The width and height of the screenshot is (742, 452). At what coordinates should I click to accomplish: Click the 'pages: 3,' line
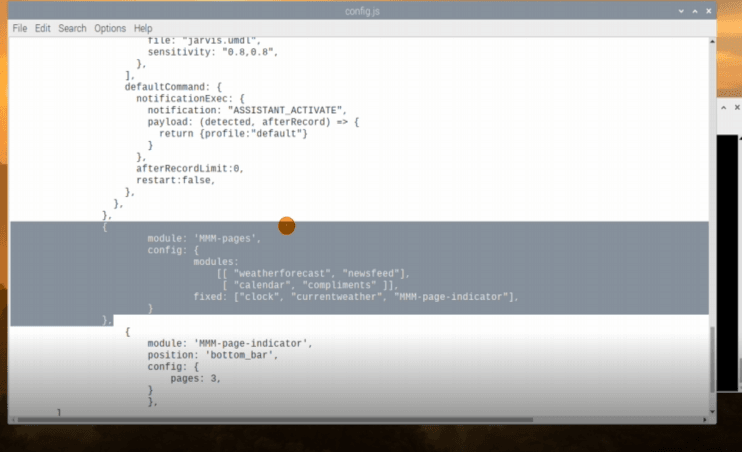pos(195,379)
